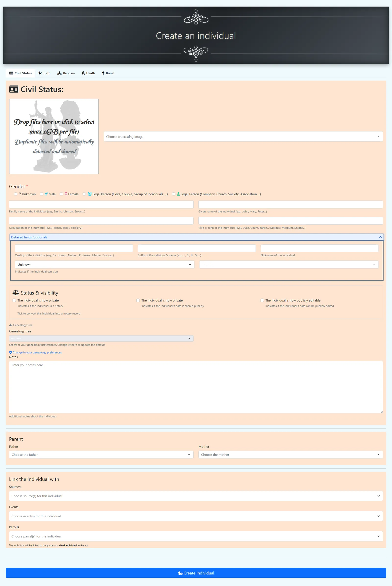
Task: Click the 'Link the individual with' heading
Action: click(x=34, y=479)
